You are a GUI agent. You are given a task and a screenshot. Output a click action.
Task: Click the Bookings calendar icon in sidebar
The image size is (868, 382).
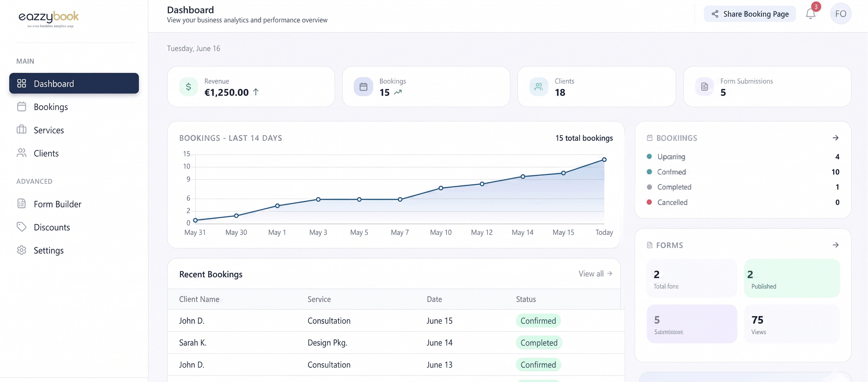[x=22, y=107]
